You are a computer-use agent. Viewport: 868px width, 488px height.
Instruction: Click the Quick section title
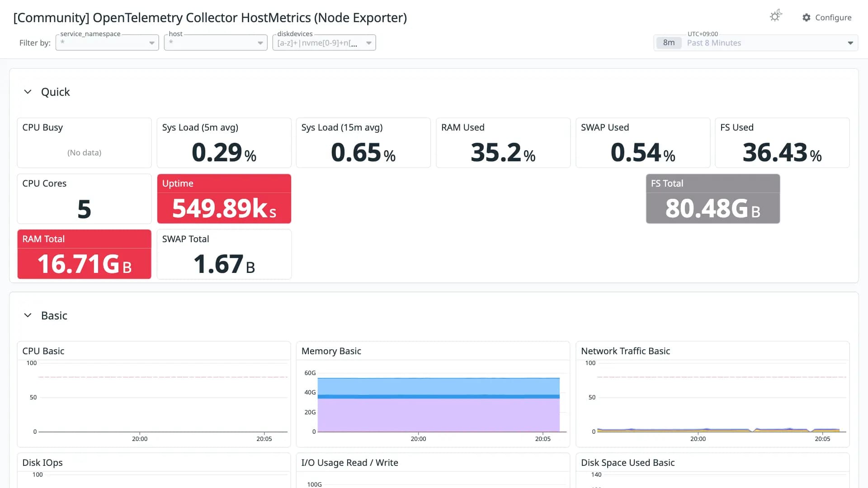pos(56,92)
